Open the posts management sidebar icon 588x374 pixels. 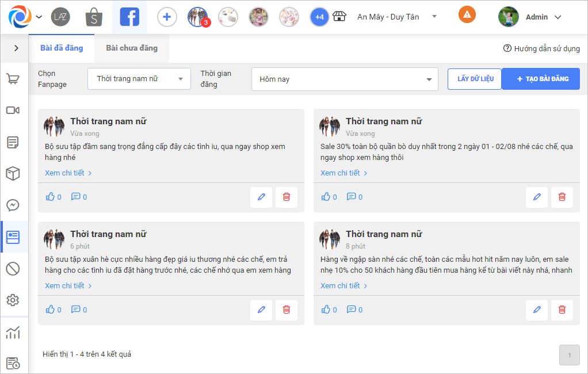(13, 237)
